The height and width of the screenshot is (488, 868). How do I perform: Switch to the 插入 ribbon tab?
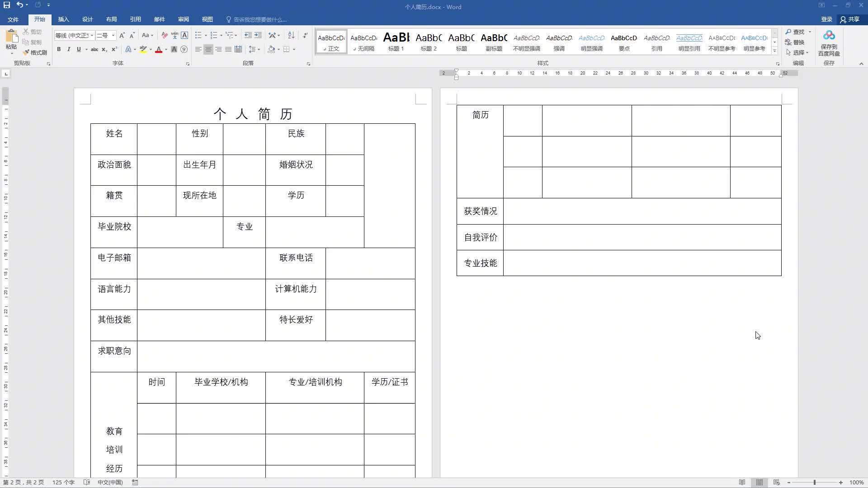click(63, 19)
